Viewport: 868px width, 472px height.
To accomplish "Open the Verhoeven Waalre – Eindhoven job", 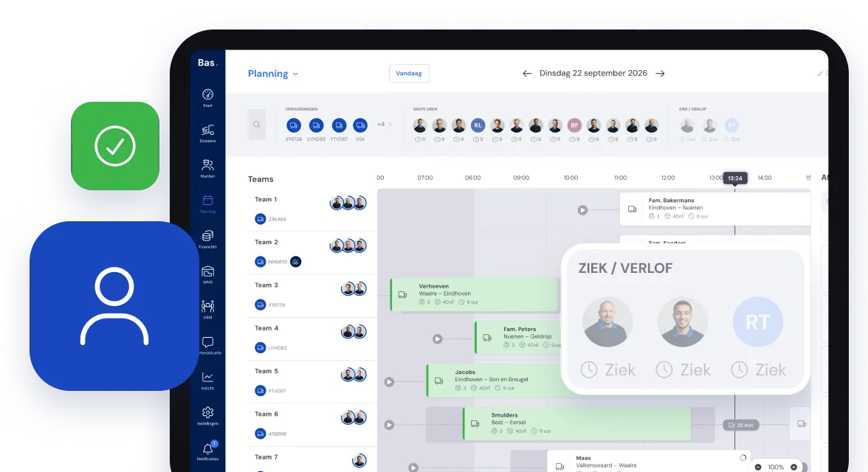I will tap(475, 294).
